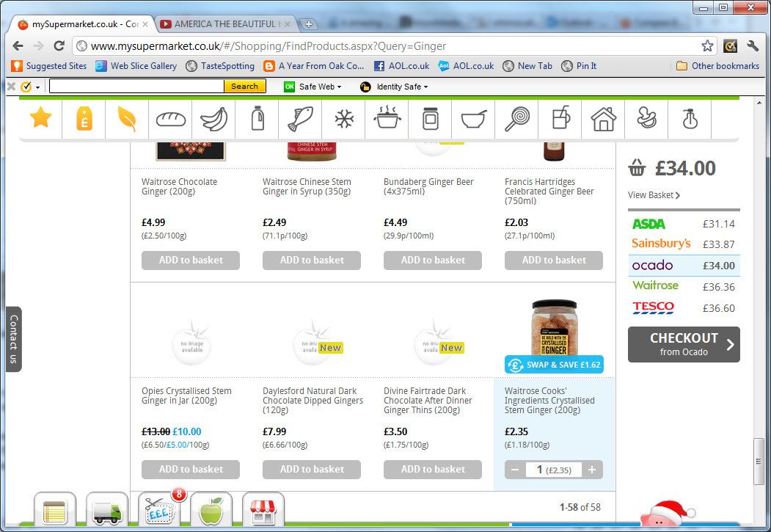Click the Norton Search button
Screen dimensions: 771x532
tap(245, 86)
